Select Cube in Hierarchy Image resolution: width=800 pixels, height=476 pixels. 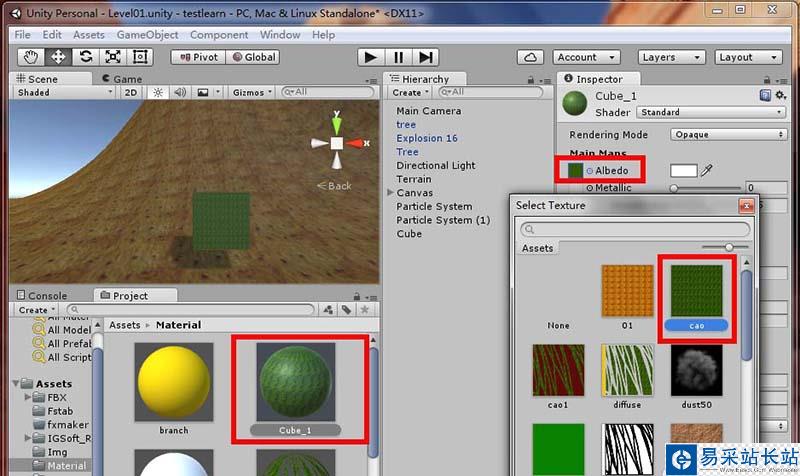pos(409,234)
